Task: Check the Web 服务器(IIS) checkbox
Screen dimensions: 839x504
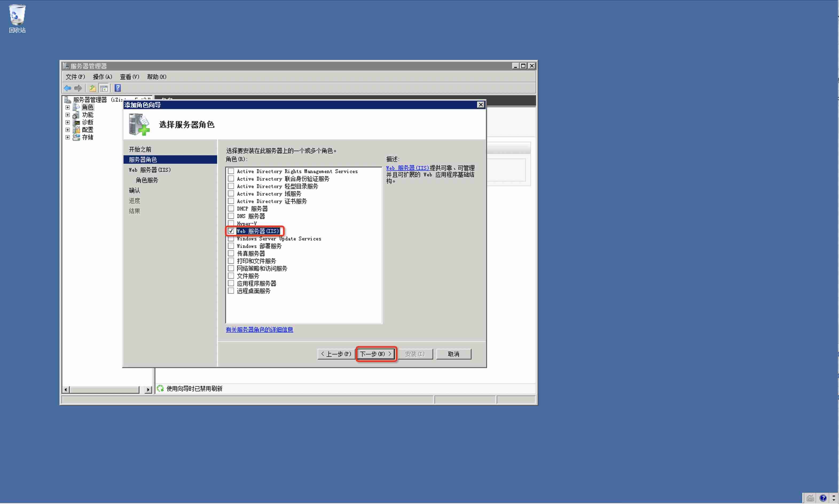Action: coord(230,231)
